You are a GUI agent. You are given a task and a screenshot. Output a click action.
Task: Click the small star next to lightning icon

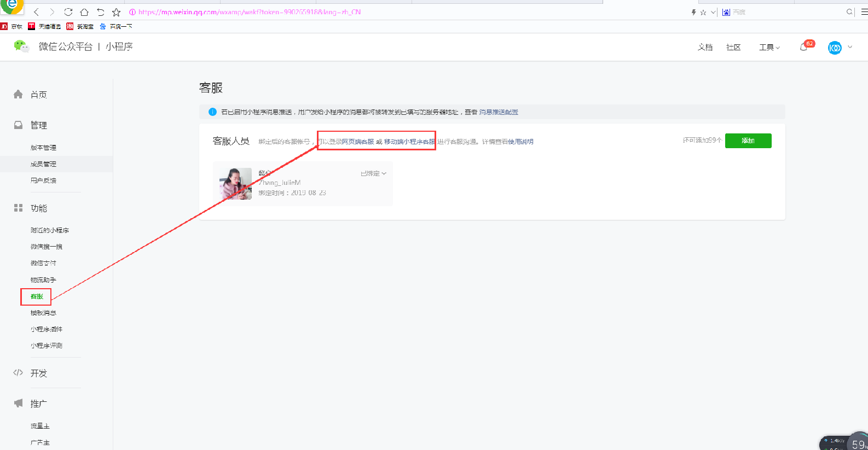tap(703, 12)
